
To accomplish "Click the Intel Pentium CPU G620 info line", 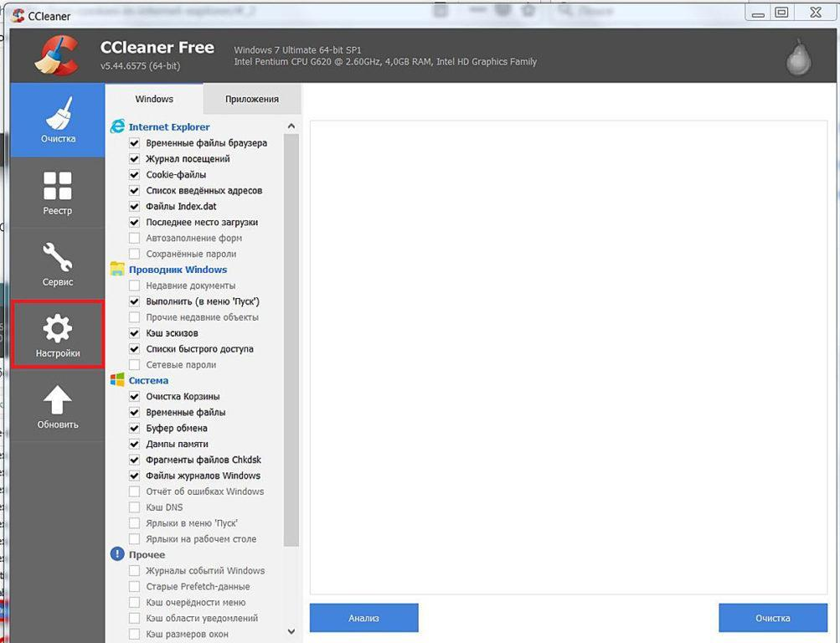I will (x=385, y=62).
